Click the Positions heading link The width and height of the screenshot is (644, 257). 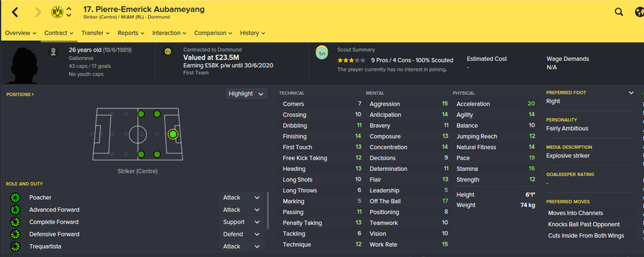pyautogui.click(x=20, y=94)
